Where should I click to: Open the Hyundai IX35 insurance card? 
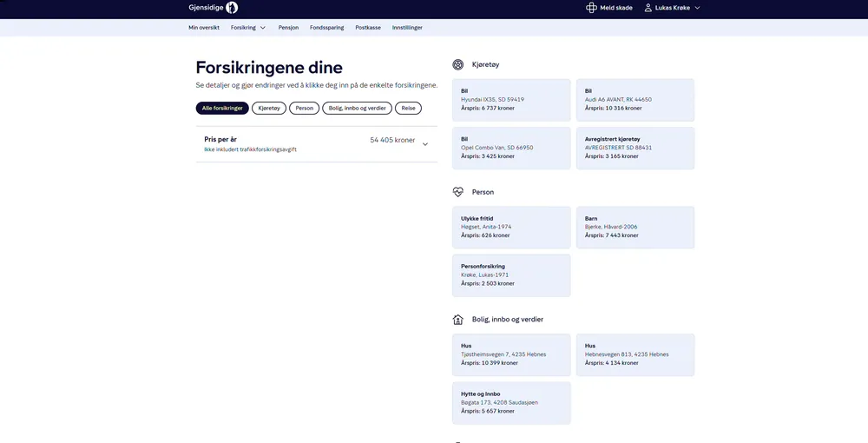[511, 100]
